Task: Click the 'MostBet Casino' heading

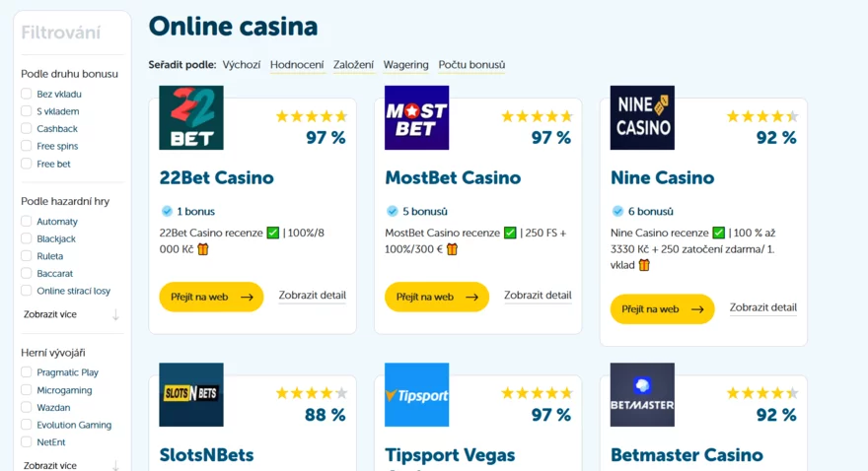Action: [453, 178]
